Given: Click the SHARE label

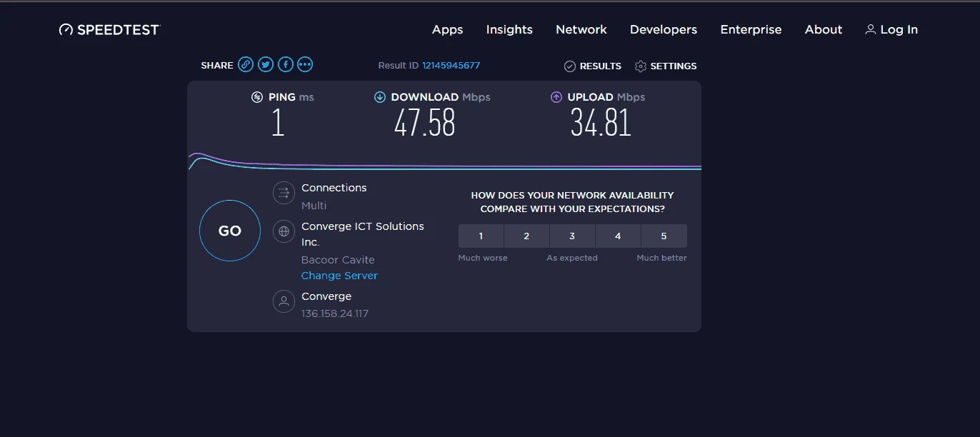Looking at the screenshot, I should coord(217,65).
